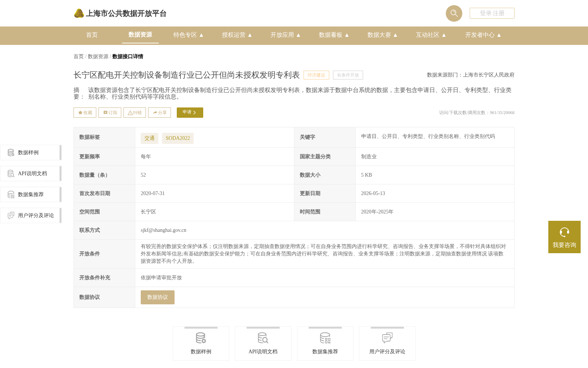Click the 数据集推荐 icon in sidebar
This screenshot has height=368, width=588.
11,195
